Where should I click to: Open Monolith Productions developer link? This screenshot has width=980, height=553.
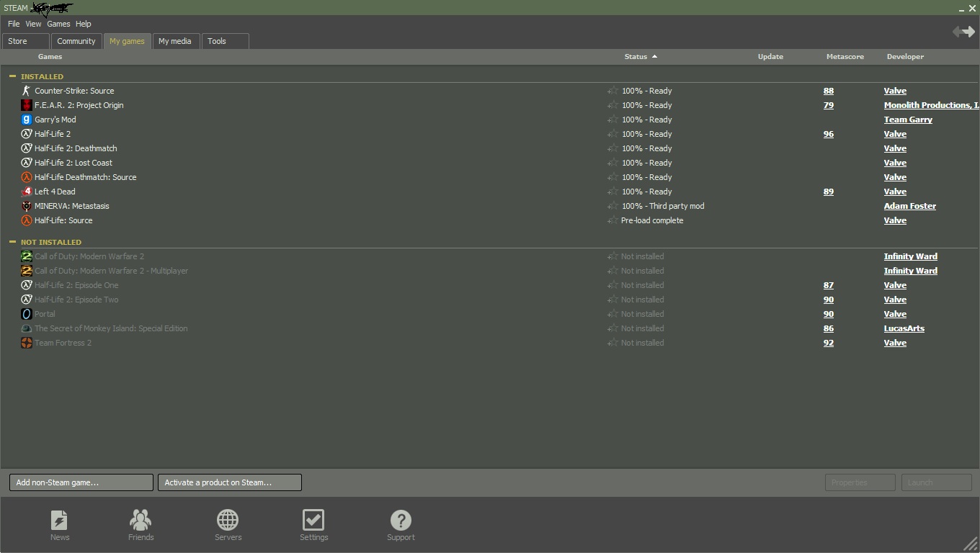pos(931,105)
